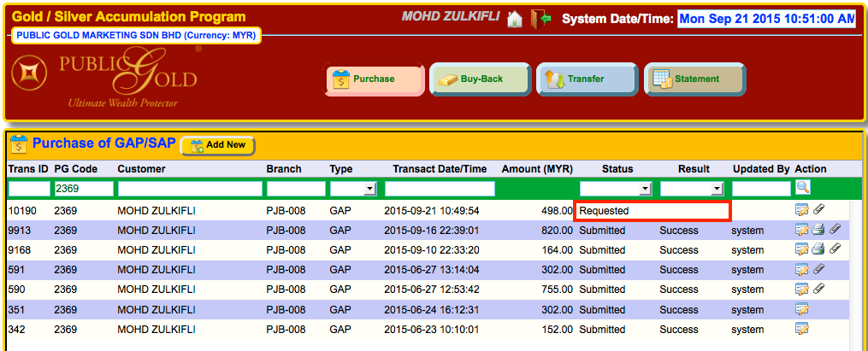The height and width of the screenshot is (351, 868).
Task: Open attachment paperclip for transaction 9168
Action: (835, 249)
